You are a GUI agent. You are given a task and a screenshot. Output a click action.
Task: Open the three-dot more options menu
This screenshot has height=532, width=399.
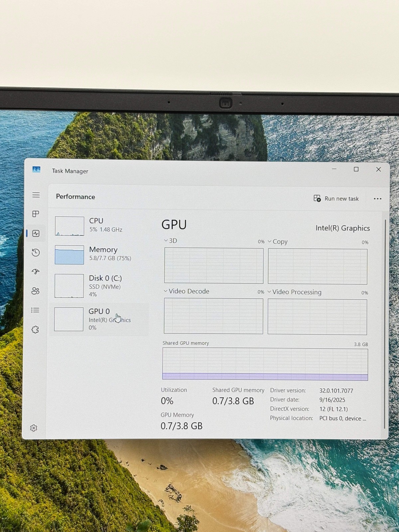tap(377, 199)
